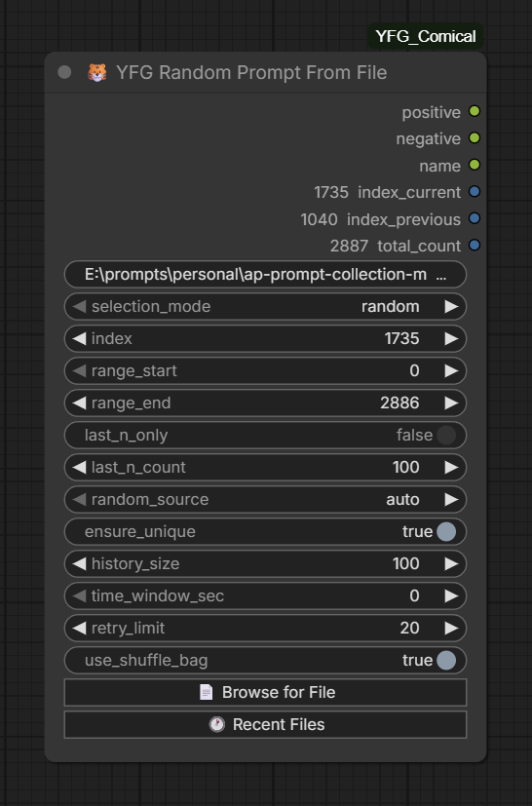532x806 pixels.
Task: Increase last_n_count with right arrow
Action: (x=452, y=467)
